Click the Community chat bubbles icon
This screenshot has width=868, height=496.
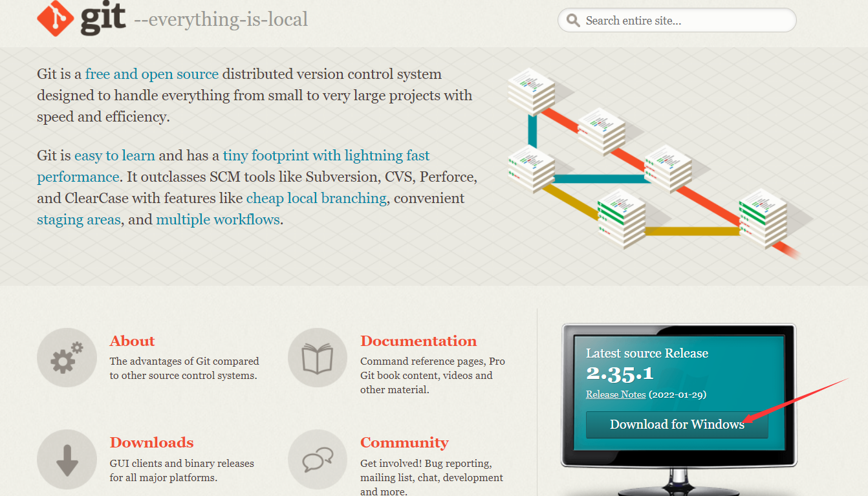tap(317, 459)
